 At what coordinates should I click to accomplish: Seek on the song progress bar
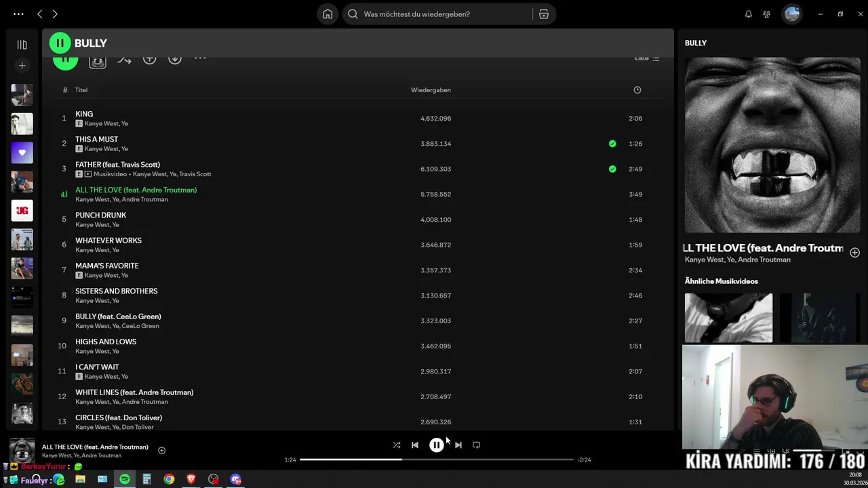point(437,460)
